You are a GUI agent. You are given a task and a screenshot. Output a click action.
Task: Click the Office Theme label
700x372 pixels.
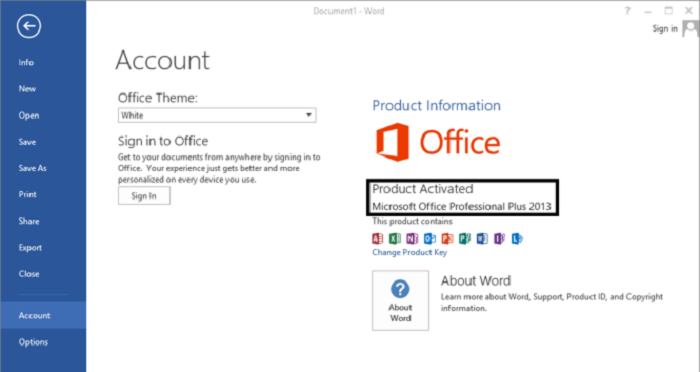click(x=158, y=97)
